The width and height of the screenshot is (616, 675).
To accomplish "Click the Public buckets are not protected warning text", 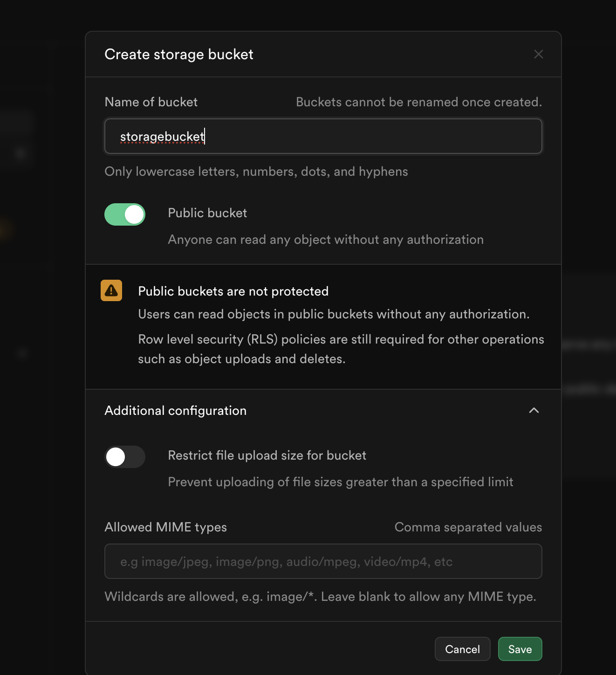I will pos(233,290).
